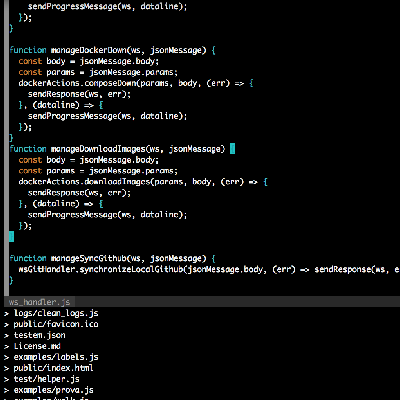400x400 pixels.
Task: Click 'const params' line in manageDockerDown
Action: pos(98,72)
